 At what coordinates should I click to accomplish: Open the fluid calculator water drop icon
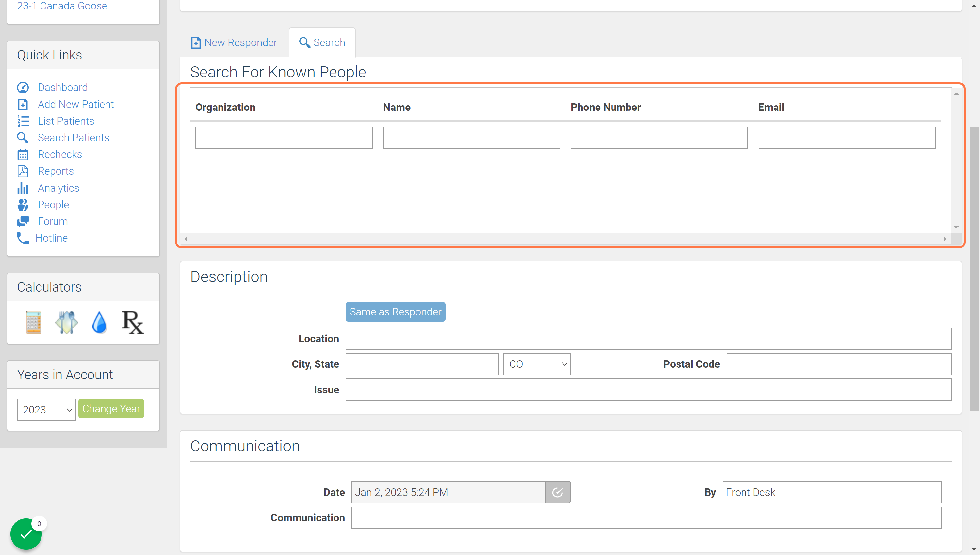point(99,323)
